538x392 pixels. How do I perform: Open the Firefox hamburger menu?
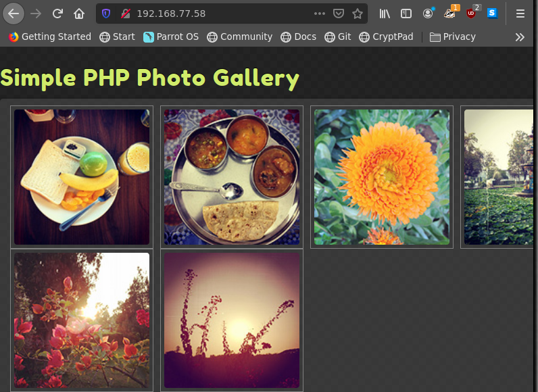pyautogui.click(x=520, y=14)
